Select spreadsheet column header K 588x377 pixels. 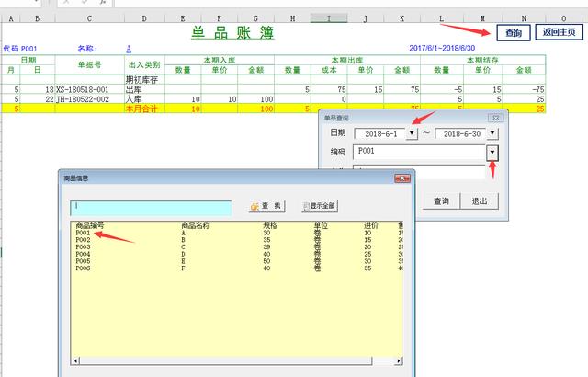[x=402, y=18]
